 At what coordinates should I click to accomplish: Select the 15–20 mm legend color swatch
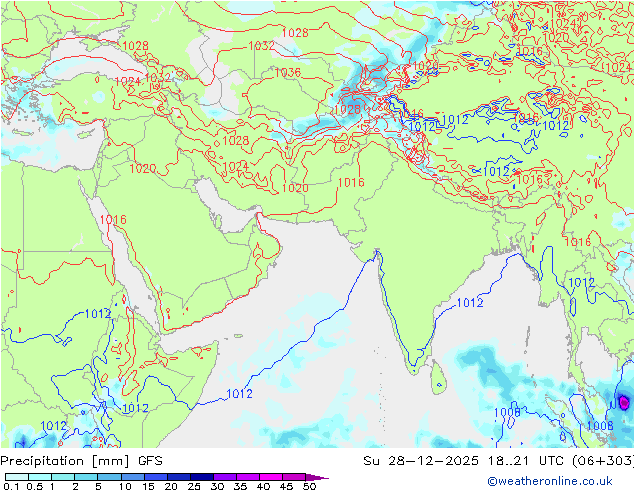pyautogui.click(x=155, y=477)
